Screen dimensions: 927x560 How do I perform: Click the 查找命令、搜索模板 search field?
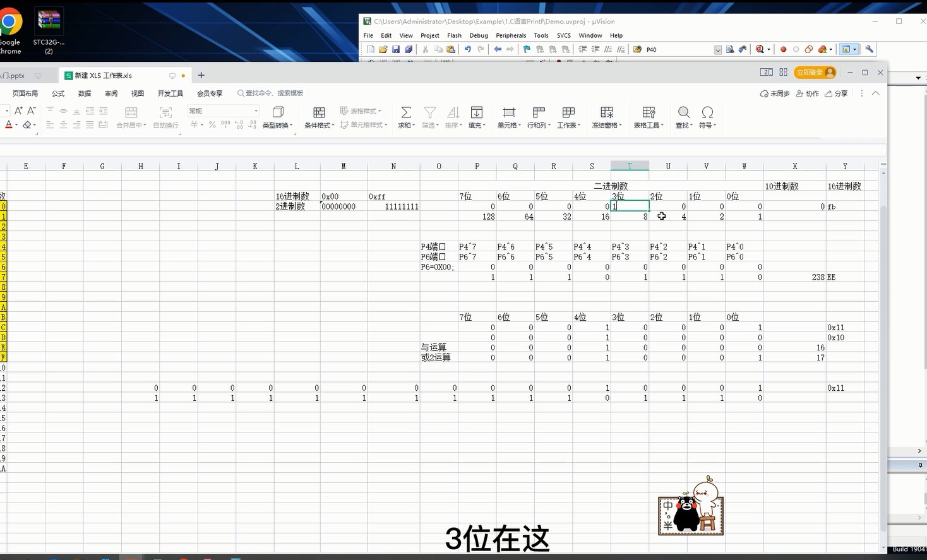270,93
